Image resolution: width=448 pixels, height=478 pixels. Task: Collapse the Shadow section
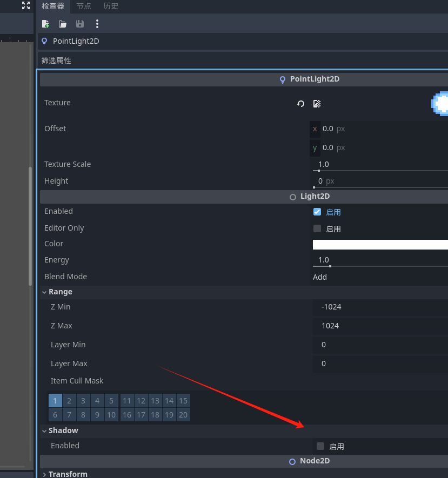coord(244,431)
